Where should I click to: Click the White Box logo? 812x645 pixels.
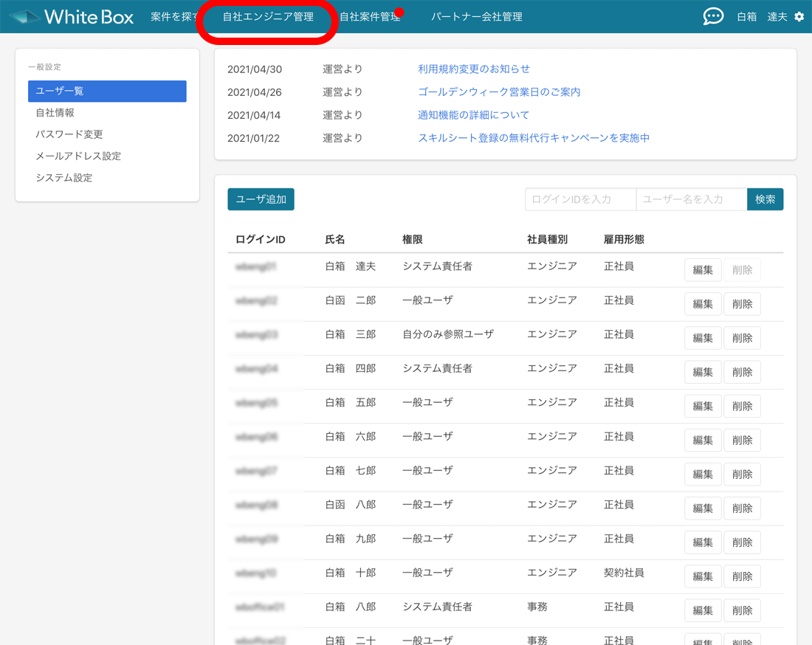(x=72, y=16)
